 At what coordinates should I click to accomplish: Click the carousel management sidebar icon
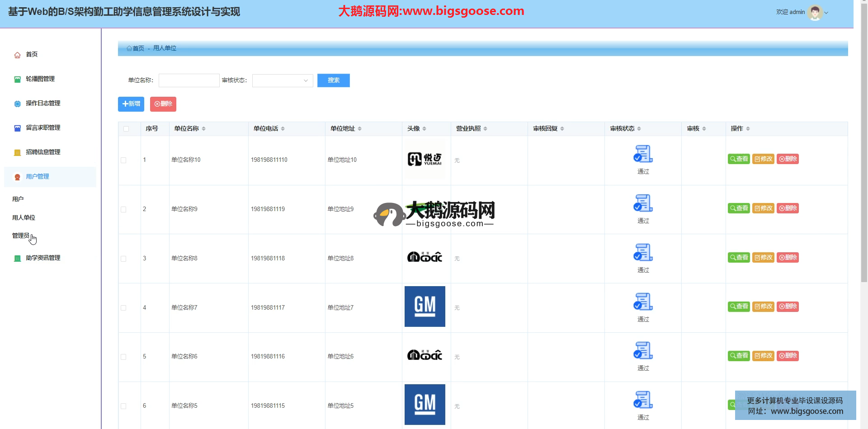[17, 79]
